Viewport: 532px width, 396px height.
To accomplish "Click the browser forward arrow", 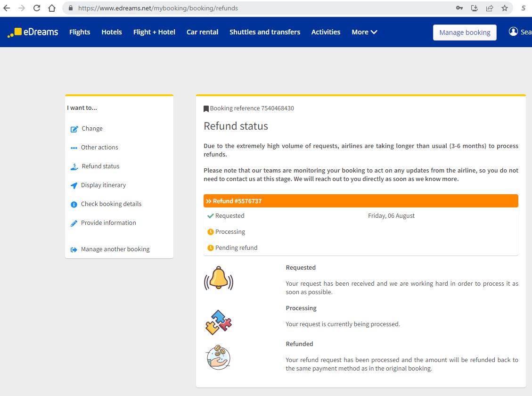I will click(x=22, y=8).
